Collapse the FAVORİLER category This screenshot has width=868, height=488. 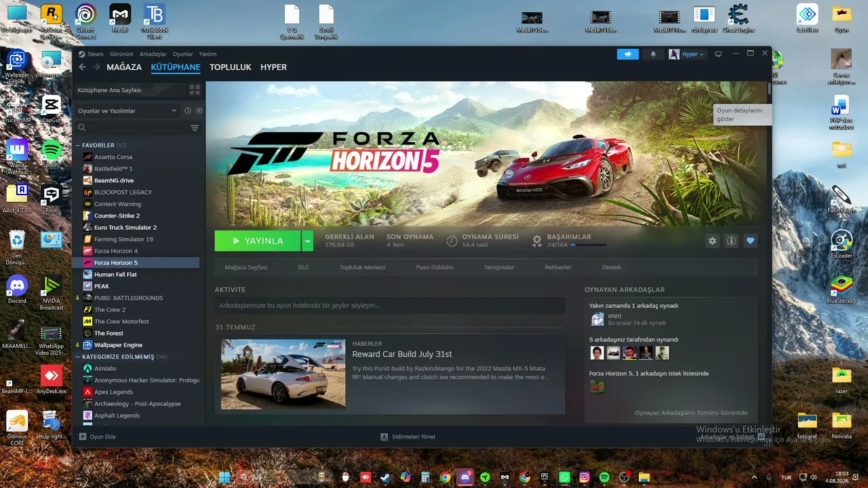pos(78,145)
